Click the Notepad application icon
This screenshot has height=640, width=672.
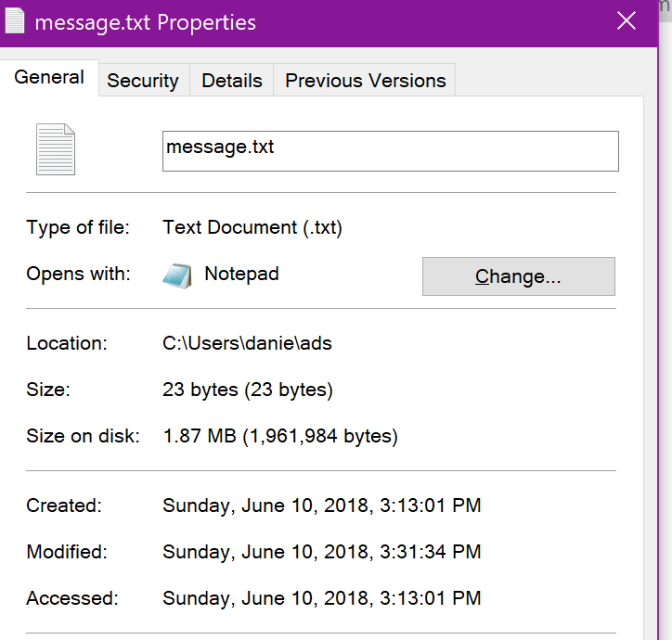[x=177, y=275]
